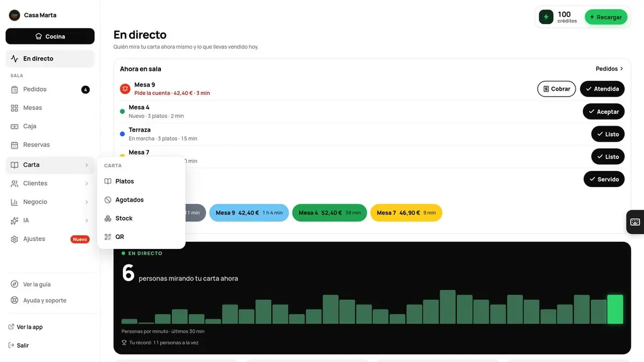Image resolution: width=644 pixels, height=362 pixels.
Task: Click the brightest green bar in the chart
Action: point(615,309)
